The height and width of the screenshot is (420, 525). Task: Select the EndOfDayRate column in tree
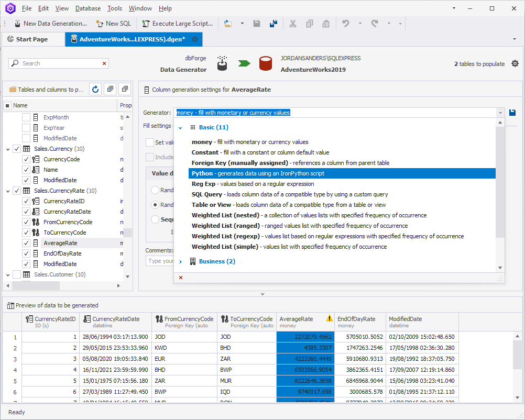62,253
